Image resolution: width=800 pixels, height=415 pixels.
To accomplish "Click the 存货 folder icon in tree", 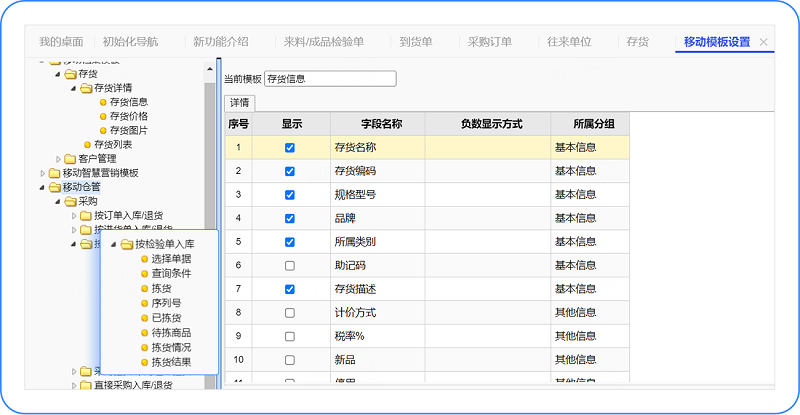I will click(x=70, y=74).
